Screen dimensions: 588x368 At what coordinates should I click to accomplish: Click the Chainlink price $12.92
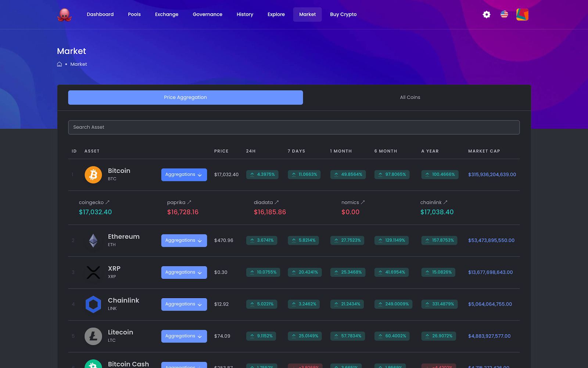click(221, 304)
